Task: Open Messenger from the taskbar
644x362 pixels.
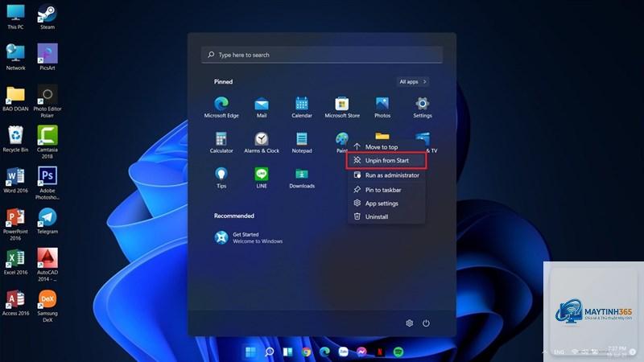Action: (x=361, y=352)
